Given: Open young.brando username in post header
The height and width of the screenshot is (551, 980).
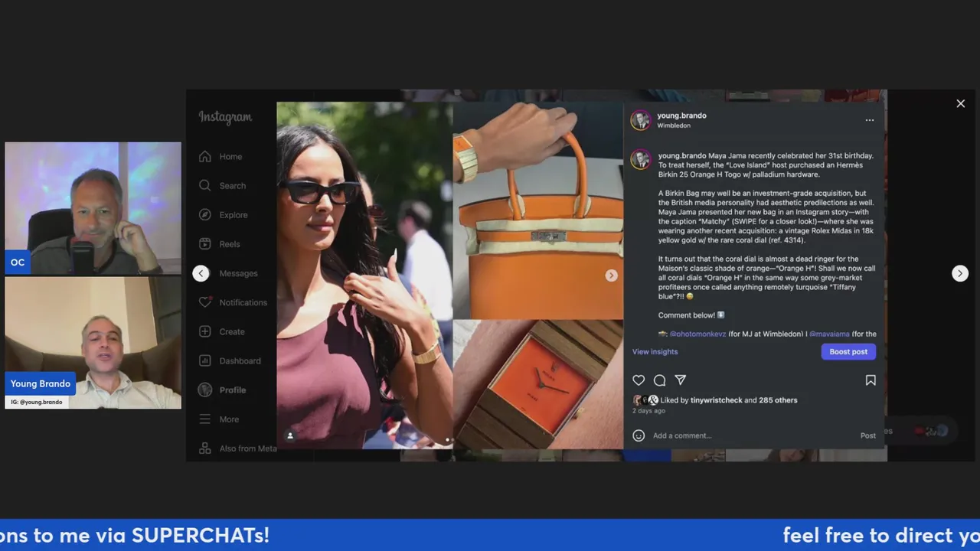Looking at the screenshot, I should point(681,116).
